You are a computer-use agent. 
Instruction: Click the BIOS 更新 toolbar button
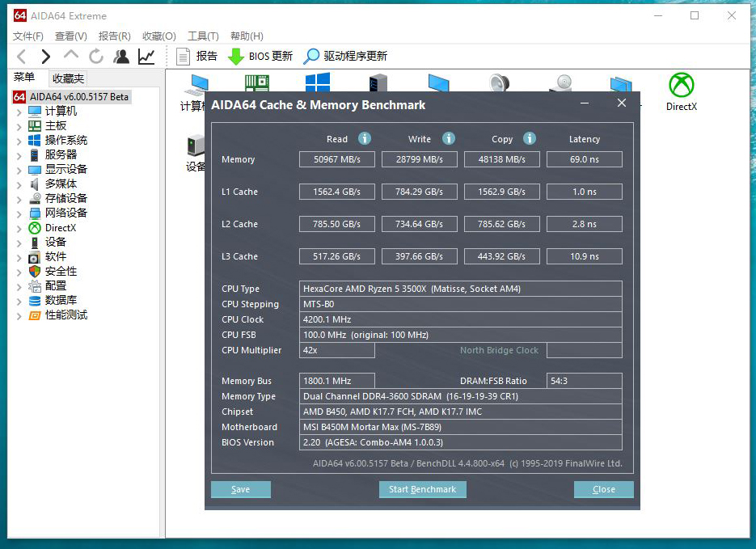(x=260, y=56)
